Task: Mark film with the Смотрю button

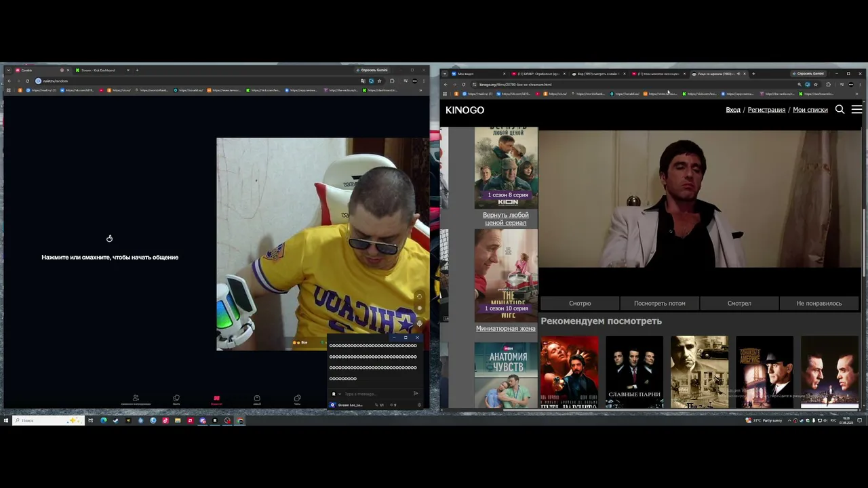Action: [580, 303]
